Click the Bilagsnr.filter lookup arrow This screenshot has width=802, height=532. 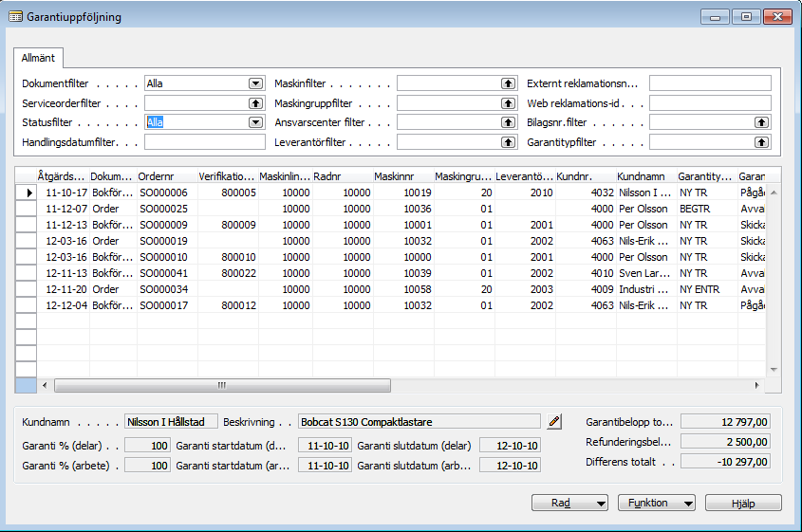[761, 122]
